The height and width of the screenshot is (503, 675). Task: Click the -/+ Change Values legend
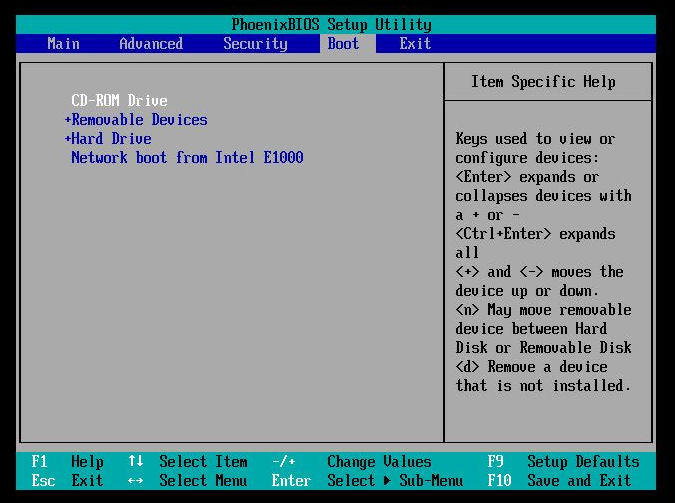point(351,462)
